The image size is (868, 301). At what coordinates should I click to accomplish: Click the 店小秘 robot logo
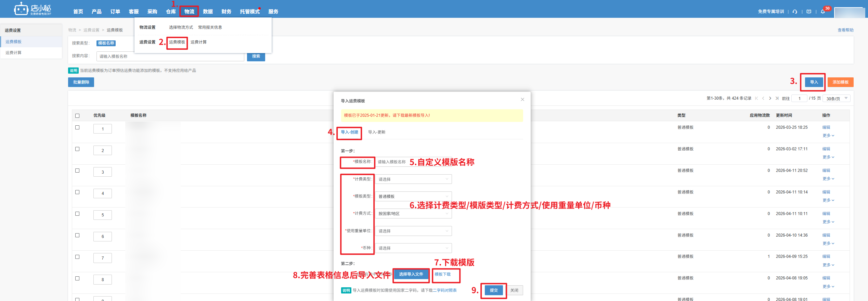21,9
